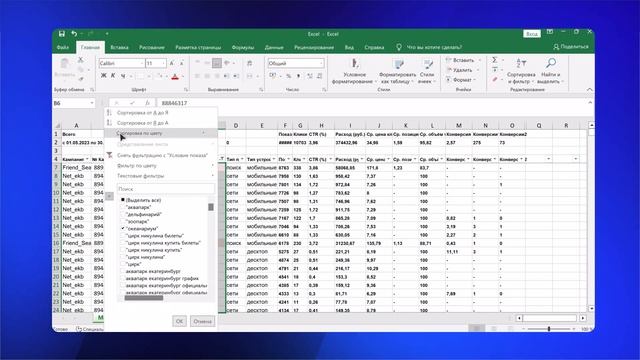Uncheck the "океанариум" filter item
640x360 pixels.
pos(122,229)
